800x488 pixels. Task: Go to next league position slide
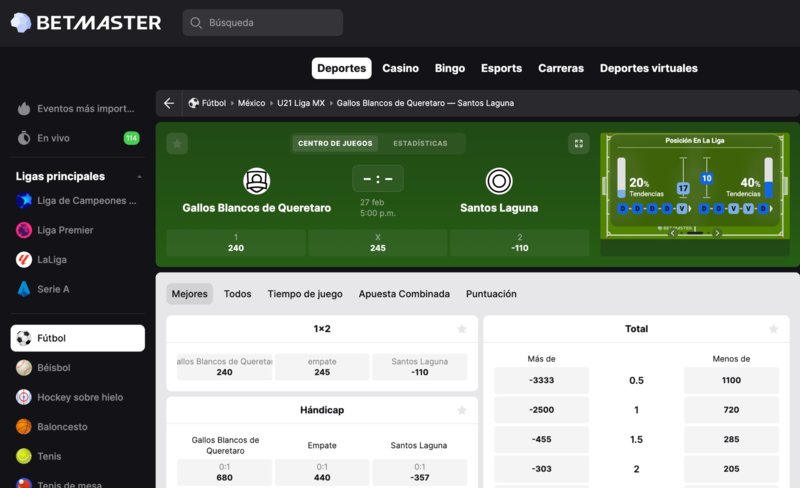point(717,232)
